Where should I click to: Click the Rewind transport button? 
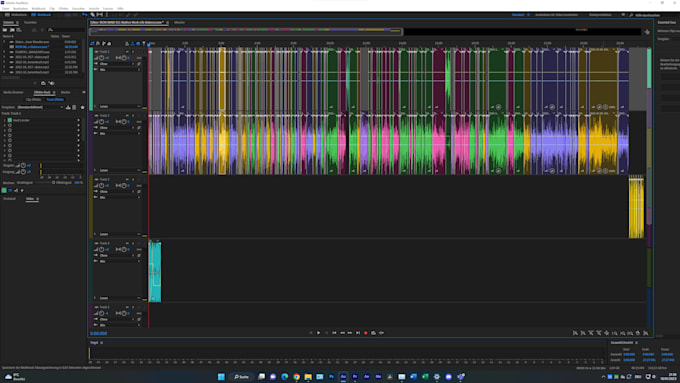[x=342, y=333]
